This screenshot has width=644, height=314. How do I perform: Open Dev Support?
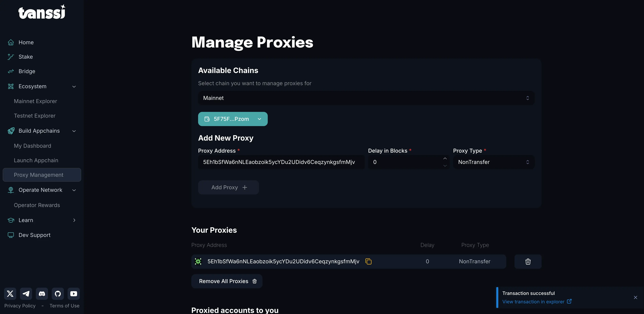[x=34, y=235]
